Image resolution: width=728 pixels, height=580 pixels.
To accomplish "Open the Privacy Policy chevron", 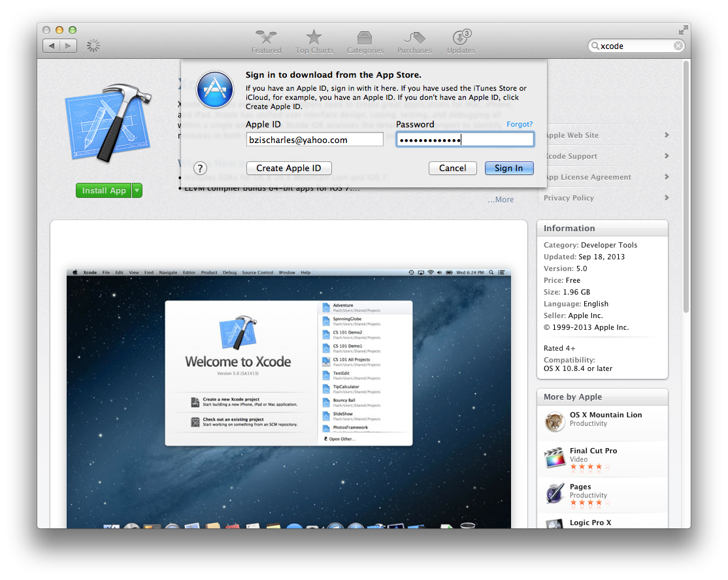I will pyautogui.click(x=667, y=198).
